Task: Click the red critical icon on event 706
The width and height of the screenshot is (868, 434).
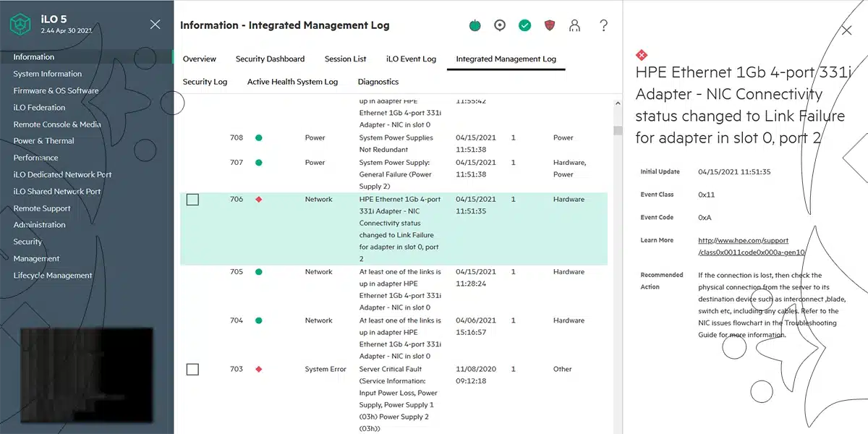Action: tap(259, 199)
